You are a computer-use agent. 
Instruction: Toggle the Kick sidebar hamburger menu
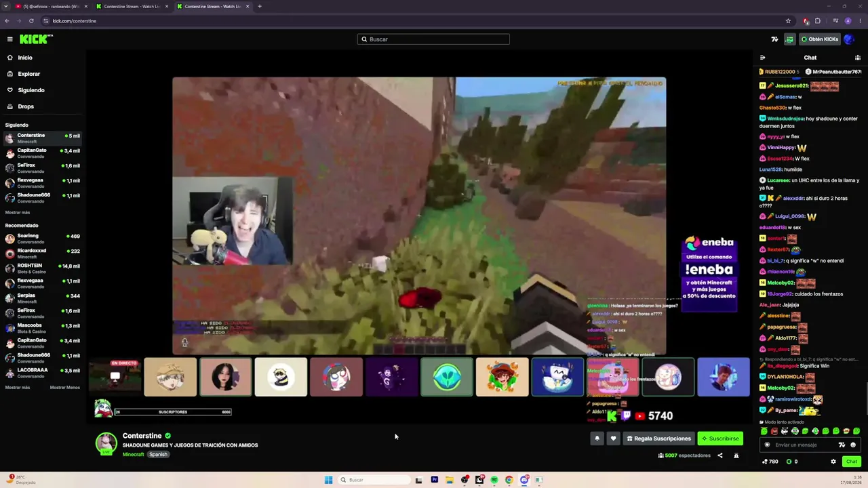[x=9, y=39]
